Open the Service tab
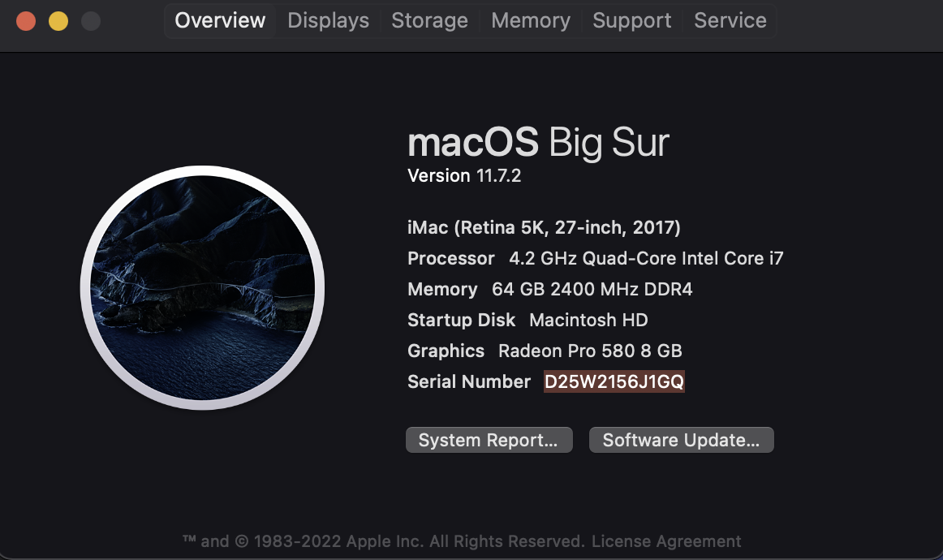The height and width of the screenshot is (560, 943). 730,21
